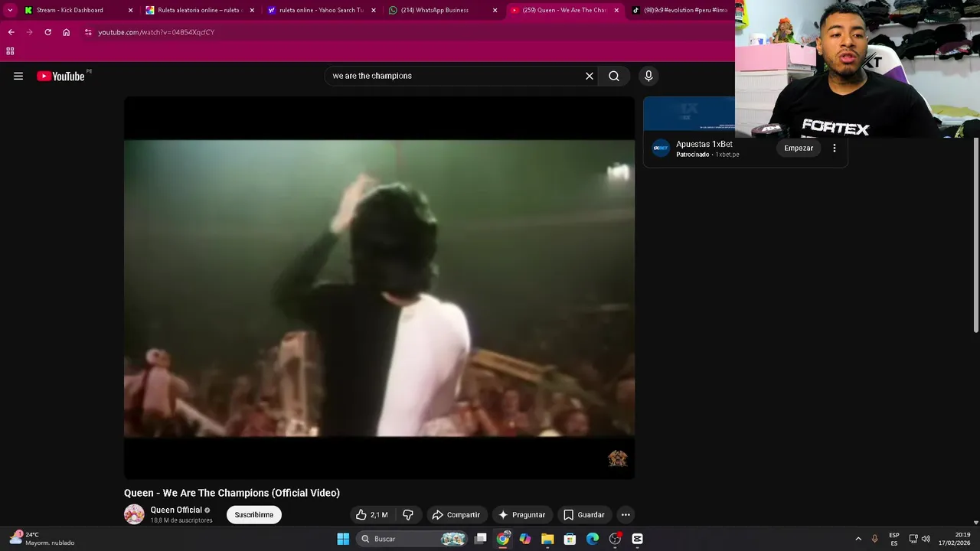Expand the tab search dropdown arrow
The width and height of the screenshot is (980, 551).
tap(10, 10)
